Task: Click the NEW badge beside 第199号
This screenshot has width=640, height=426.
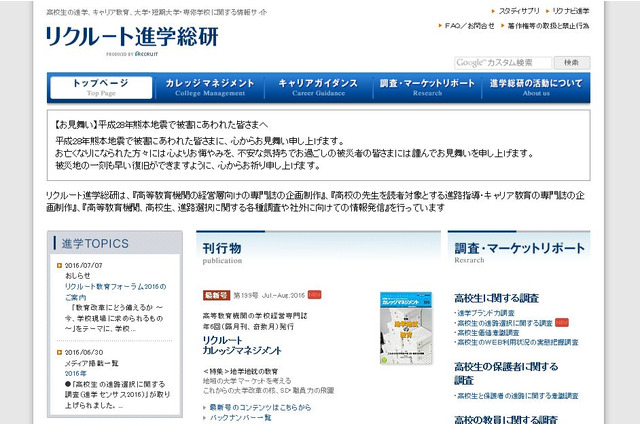Action: (314, 295)
